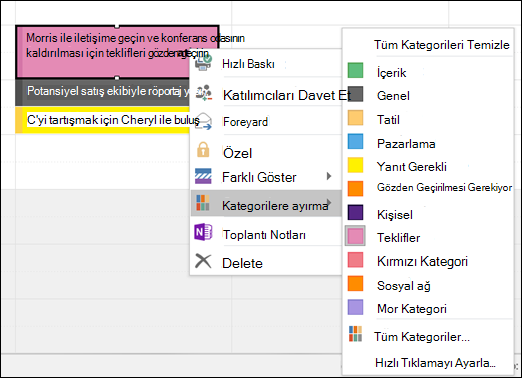The height and width of the screenshot is (378, 522).
Task: Choose Foreyard in the context menu
Action: pyautogui.click(x=266, y=122)
